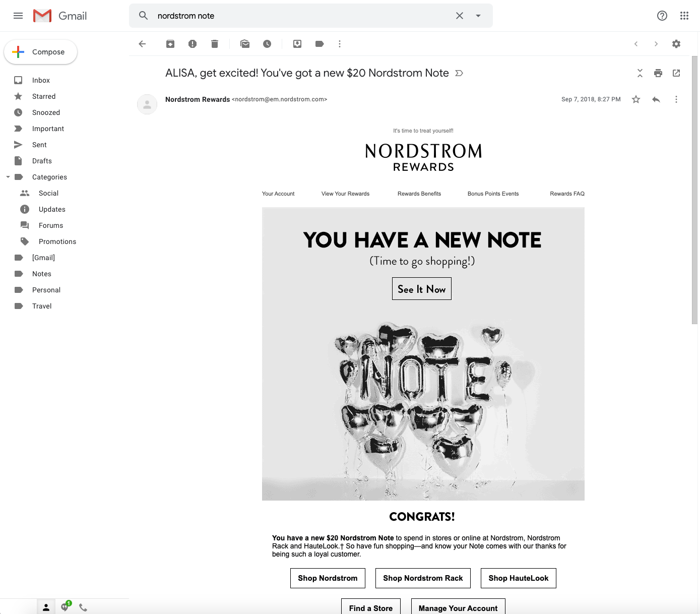Click the search magnifier icon
This screenshot has width=700, height=614.
[144, 16]
